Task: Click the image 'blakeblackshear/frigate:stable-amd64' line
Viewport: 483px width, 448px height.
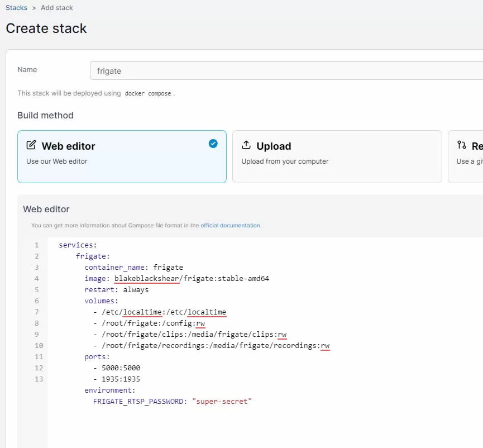Action: (x=177, y=279)
